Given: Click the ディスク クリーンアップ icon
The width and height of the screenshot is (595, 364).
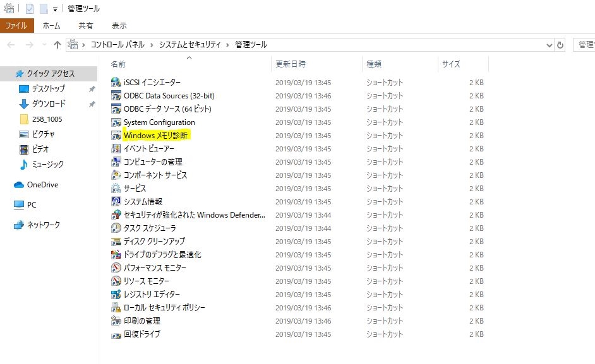Looking at the screenshot, I should coord(116,241).
